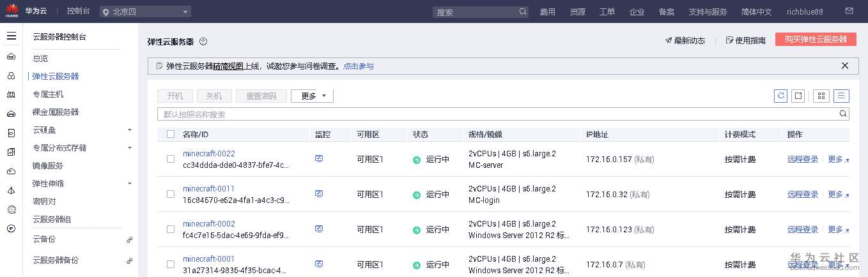Open monitoring for minecraft-0011
This screenshot has width=868, height=277.
[x=319, y=193]
